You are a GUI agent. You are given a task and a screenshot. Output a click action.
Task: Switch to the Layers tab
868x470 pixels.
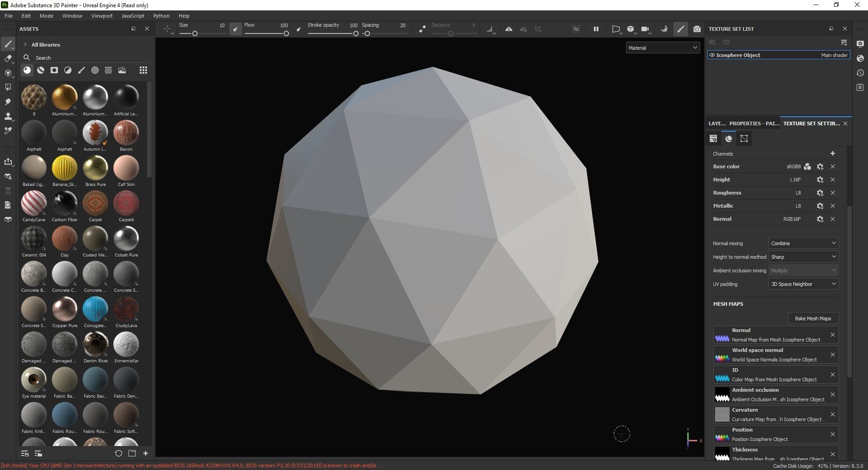click(717, 123)
